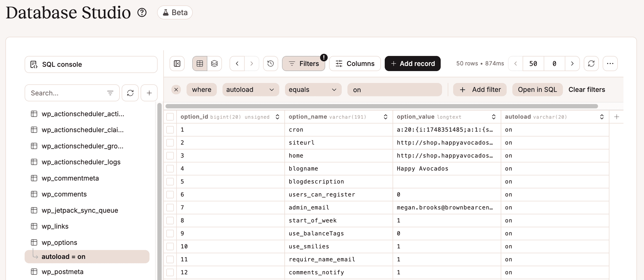
Task: Switch to table grid view
Action: (200, 64)
